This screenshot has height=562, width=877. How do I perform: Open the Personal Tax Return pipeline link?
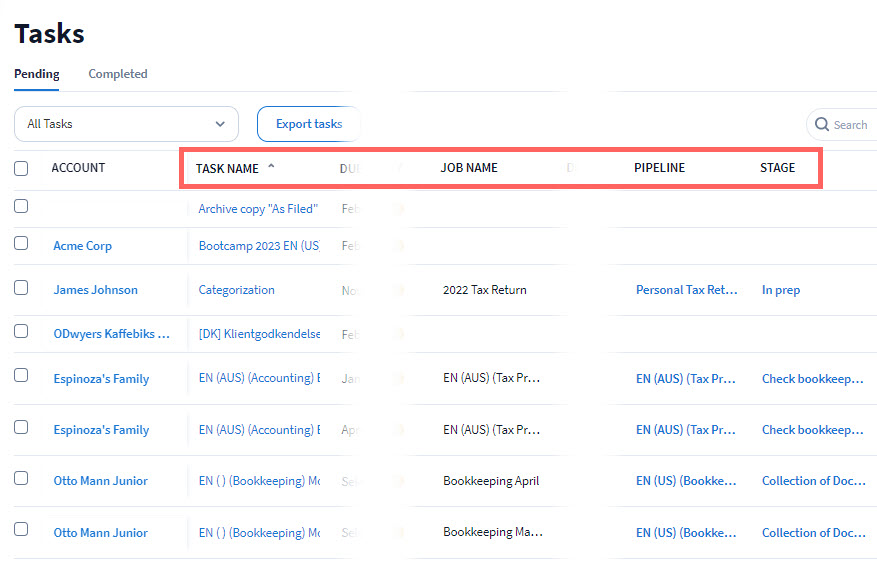(x=686, y=290)
